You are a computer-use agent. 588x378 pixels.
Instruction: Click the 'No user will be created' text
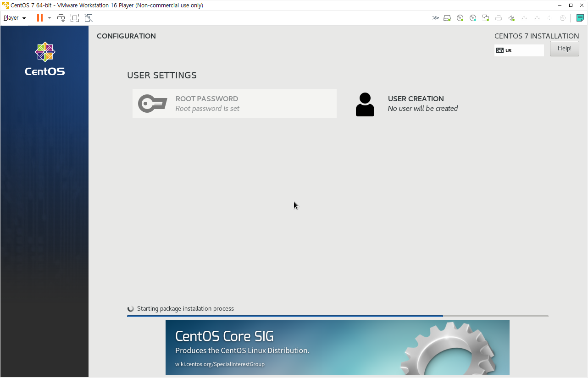tap(423, 109)
